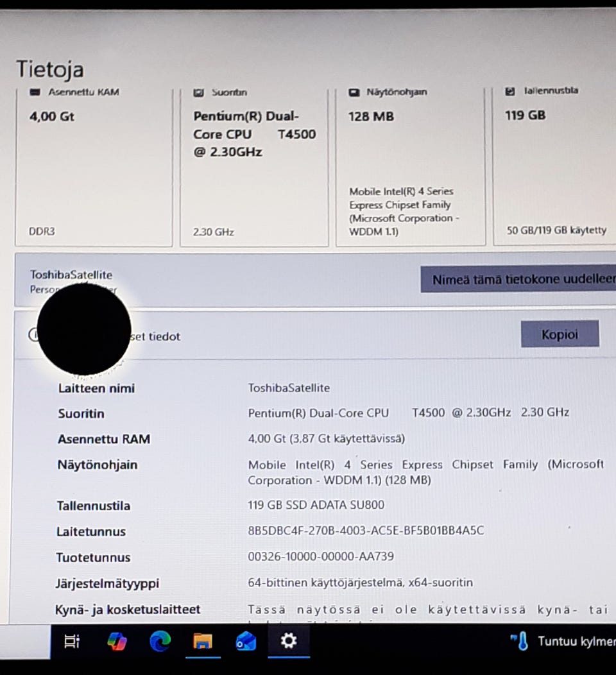Click ToshibaSatellite name in rename banner

[71, 275]
